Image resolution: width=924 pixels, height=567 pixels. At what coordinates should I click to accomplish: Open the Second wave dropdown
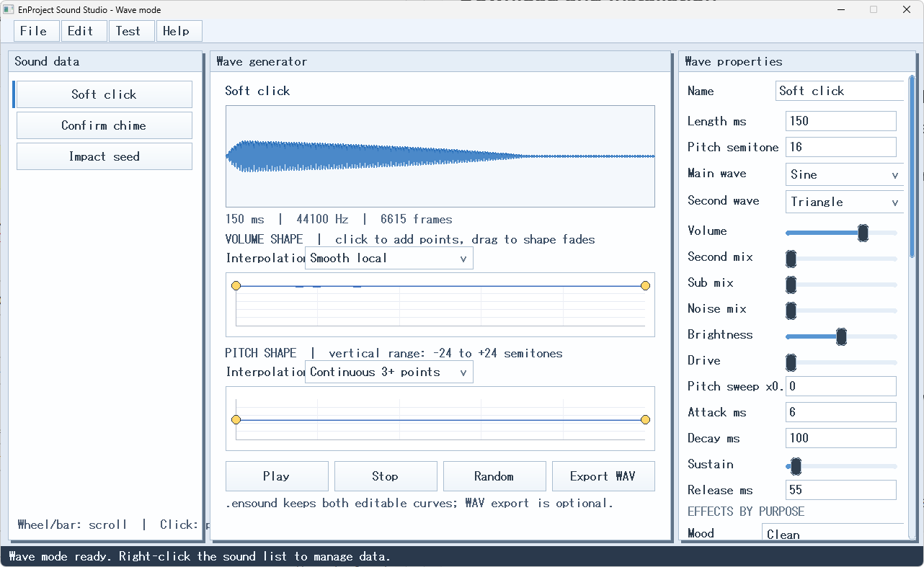coord(844,202)
